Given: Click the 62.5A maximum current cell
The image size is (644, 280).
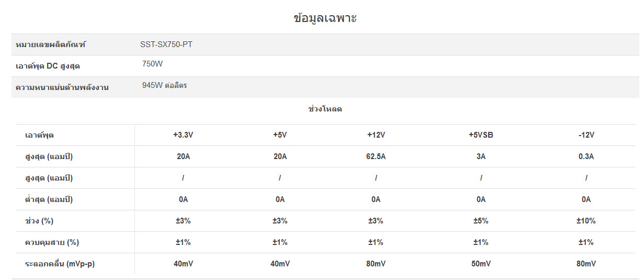Looking at the screenshot, I should [376, 156].
